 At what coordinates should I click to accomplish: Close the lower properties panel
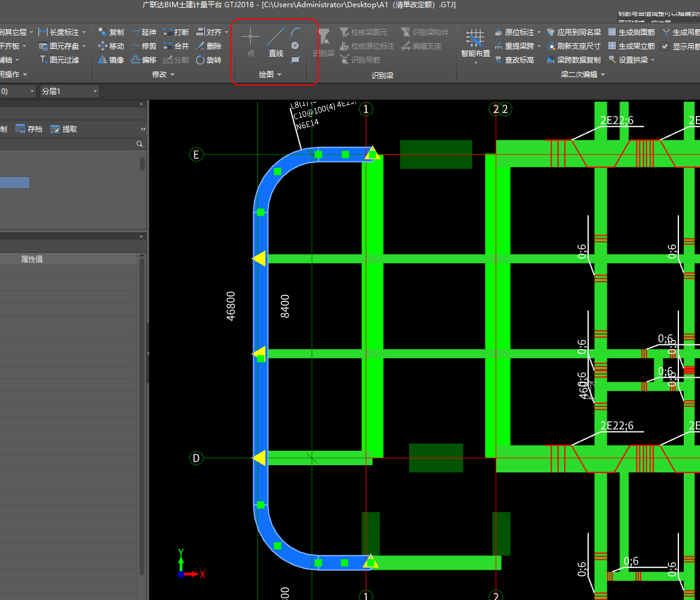pos(141,236)
